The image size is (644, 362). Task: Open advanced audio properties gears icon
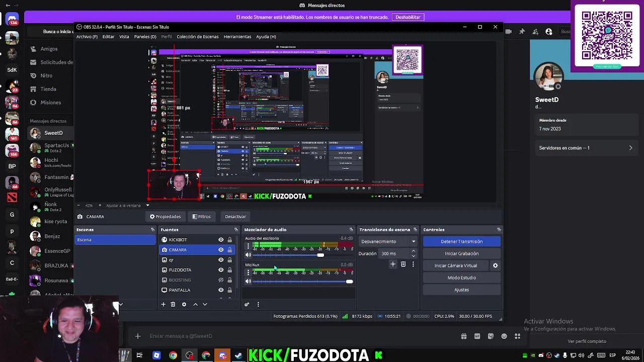[247, 304]
